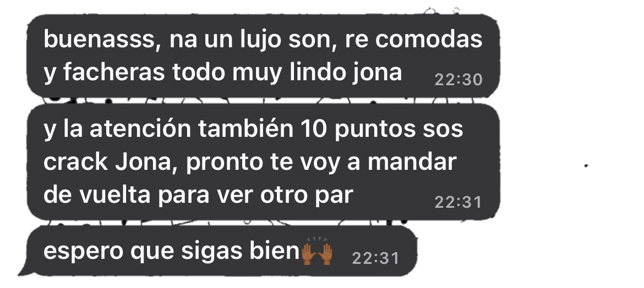
Task: Select the first message's 22:30 timestamp
Action: tap(459, 80)
